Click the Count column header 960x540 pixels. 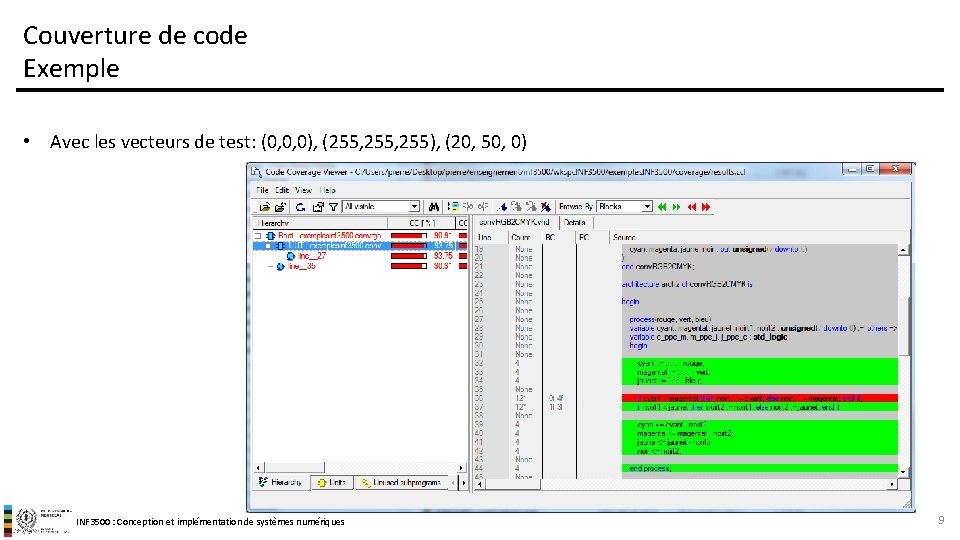[524, 237]
